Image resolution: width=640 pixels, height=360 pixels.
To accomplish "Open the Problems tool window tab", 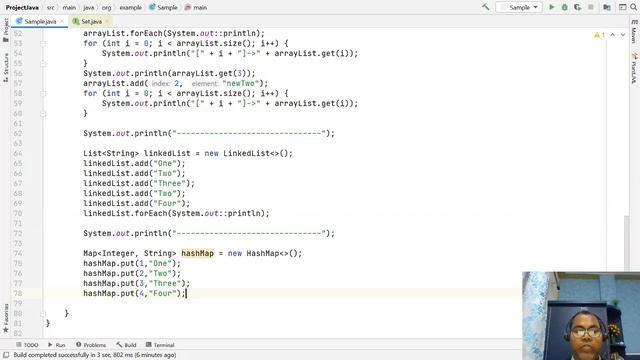I will pos(91,345).
